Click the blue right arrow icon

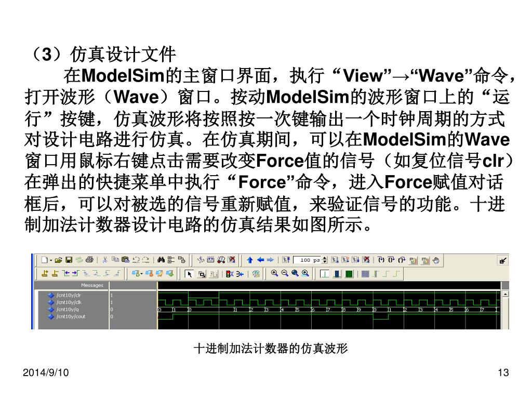270,260
